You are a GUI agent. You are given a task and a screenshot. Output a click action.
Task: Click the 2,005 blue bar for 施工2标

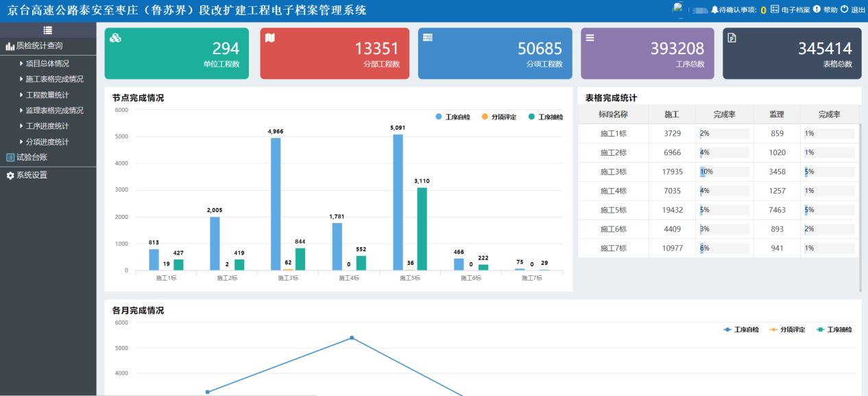(215, 244)
